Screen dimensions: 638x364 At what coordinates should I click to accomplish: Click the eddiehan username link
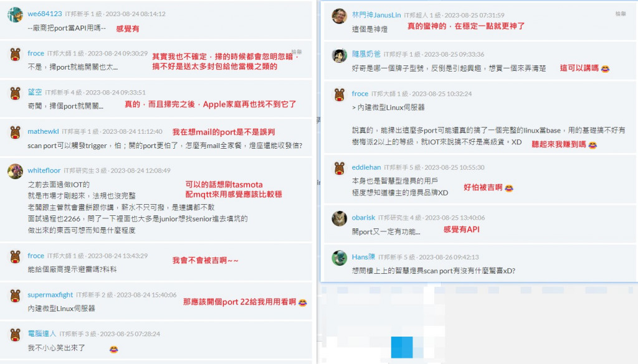coord(366,167)
